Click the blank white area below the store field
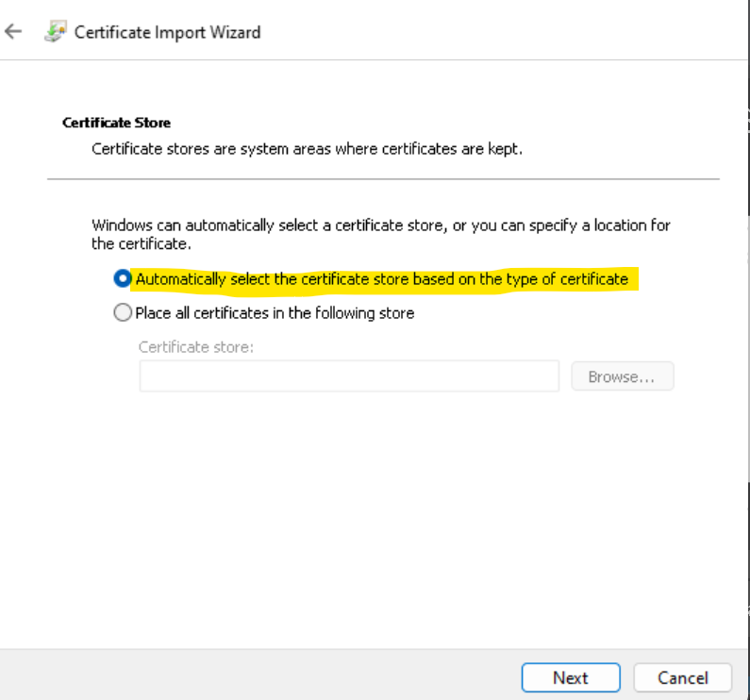The height and width of the screenshot is (700, 750). (373, 517)
